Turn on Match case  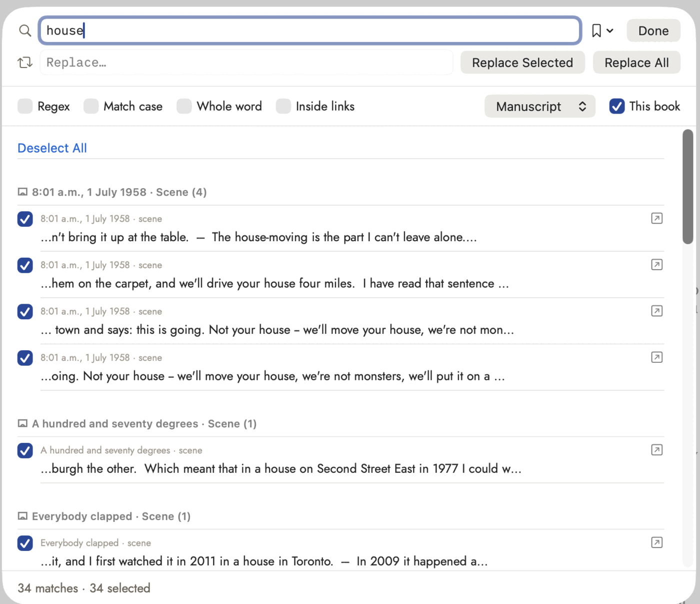click(91, 106)
